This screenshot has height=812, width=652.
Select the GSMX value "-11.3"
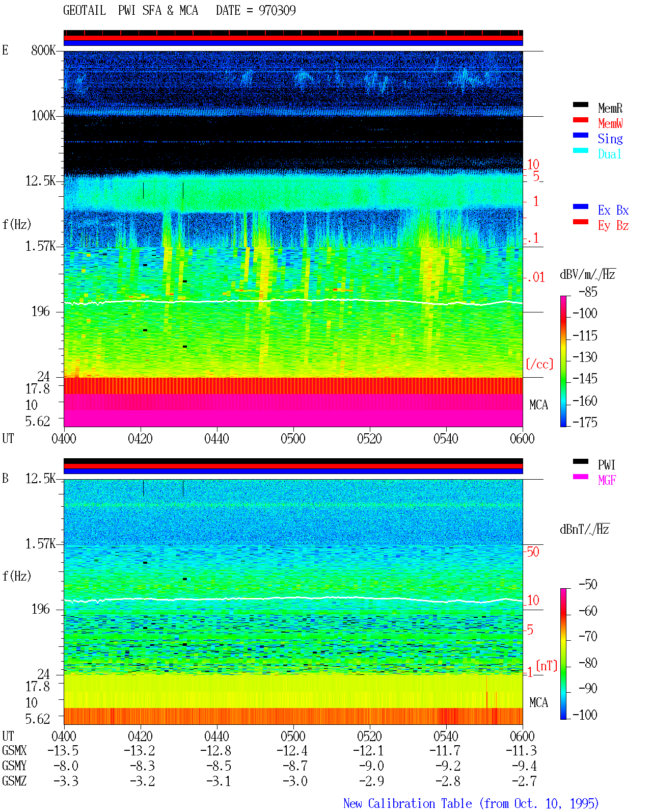coord(522,750)
